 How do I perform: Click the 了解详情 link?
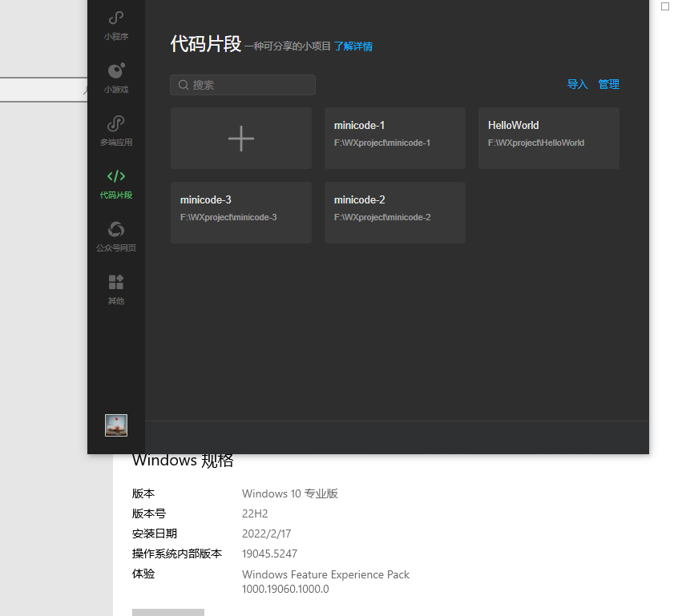pos(353,46)
